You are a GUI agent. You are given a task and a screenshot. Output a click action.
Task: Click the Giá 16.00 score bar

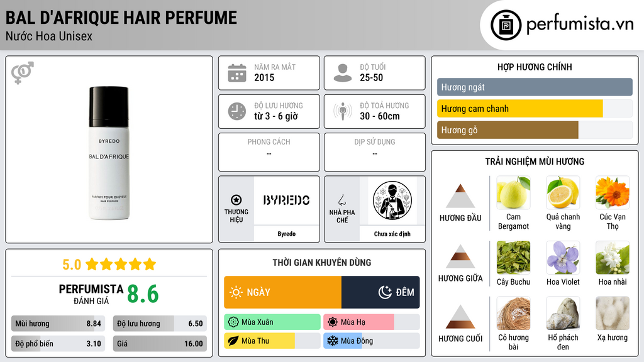coord(160,344)
